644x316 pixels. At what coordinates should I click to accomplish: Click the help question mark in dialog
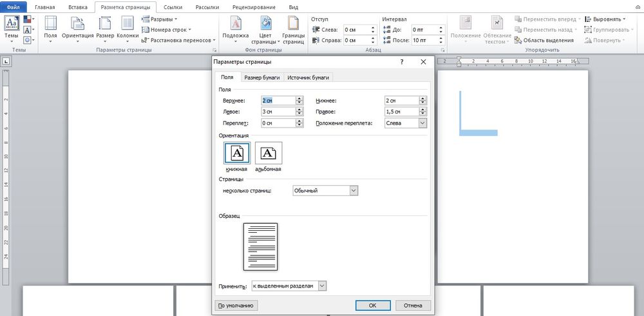[402, 62]
